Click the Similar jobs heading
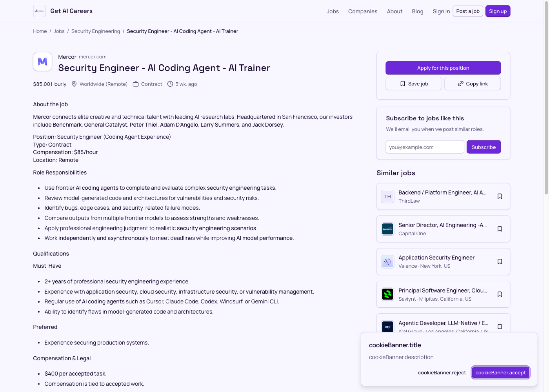 click(x=396, y=173)
